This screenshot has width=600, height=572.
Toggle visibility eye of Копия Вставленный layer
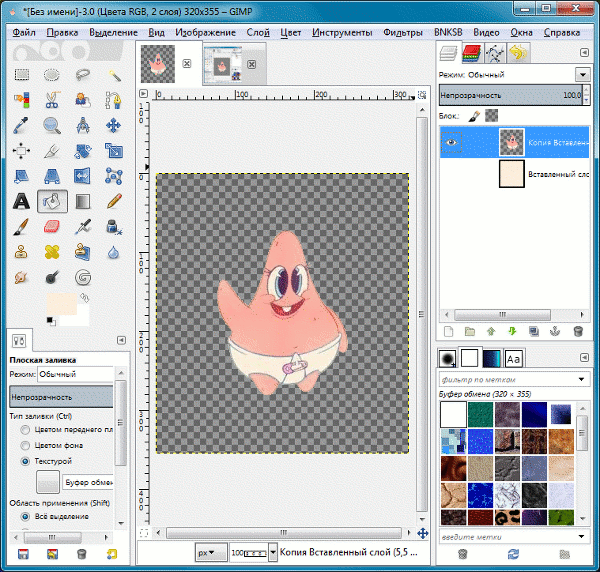point(452,142)
